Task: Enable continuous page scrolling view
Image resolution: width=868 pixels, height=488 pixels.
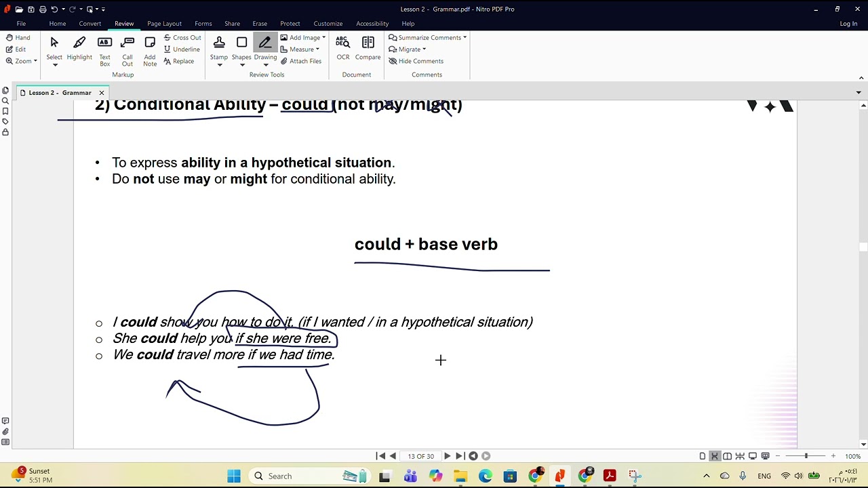Action: 715,456
